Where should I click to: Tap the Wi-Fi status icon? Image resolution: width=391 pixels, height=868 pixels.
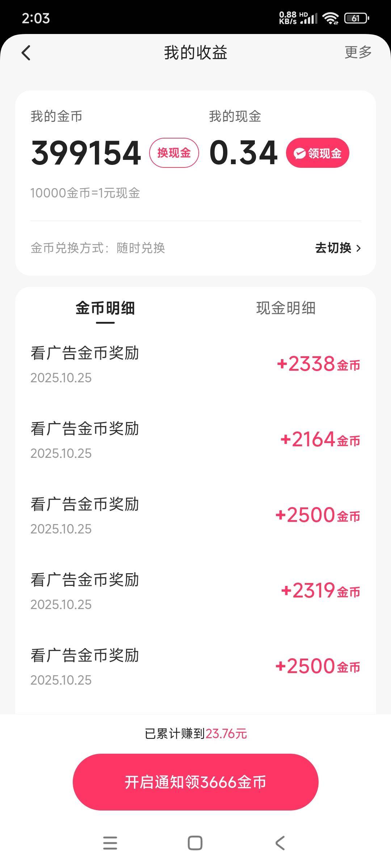pos(331,18)
